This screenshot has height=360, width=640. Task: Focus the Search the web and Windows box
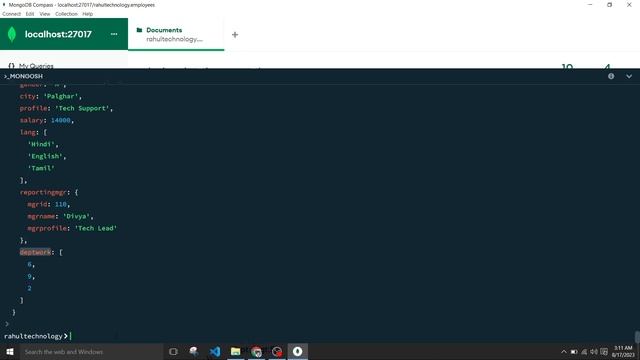point(91,351)
